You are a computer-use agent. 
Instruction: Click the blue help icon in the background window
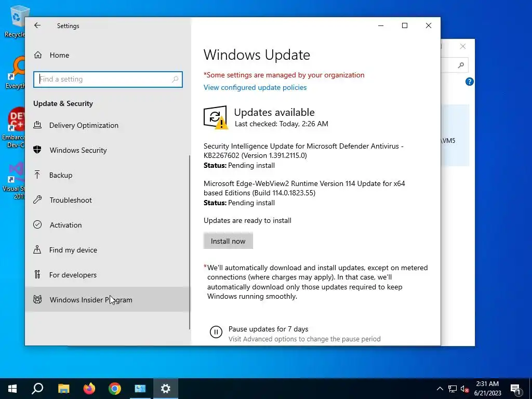click(x=470, y=82)
